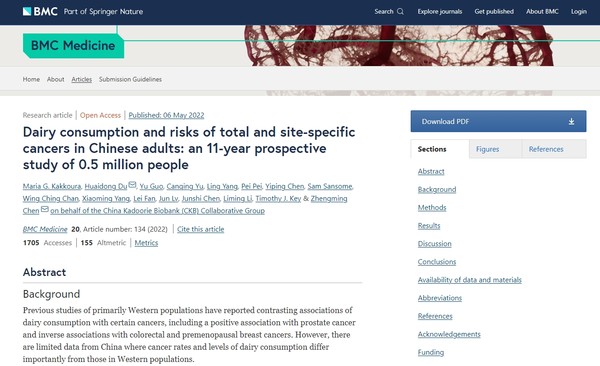Viewport: 600px width, 366px height.
Task: Open author Yiping Chen
Action: [284, 186]
